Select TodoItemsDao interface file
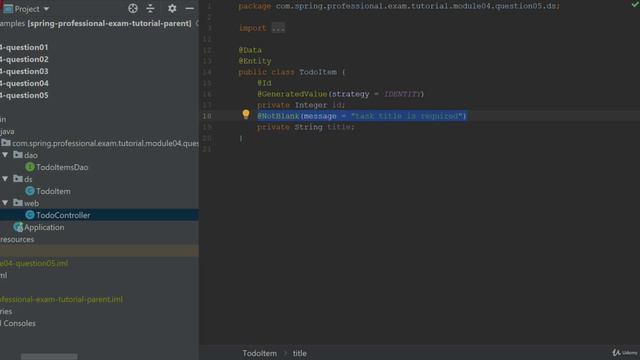640x360 pixels. [62, 167]
